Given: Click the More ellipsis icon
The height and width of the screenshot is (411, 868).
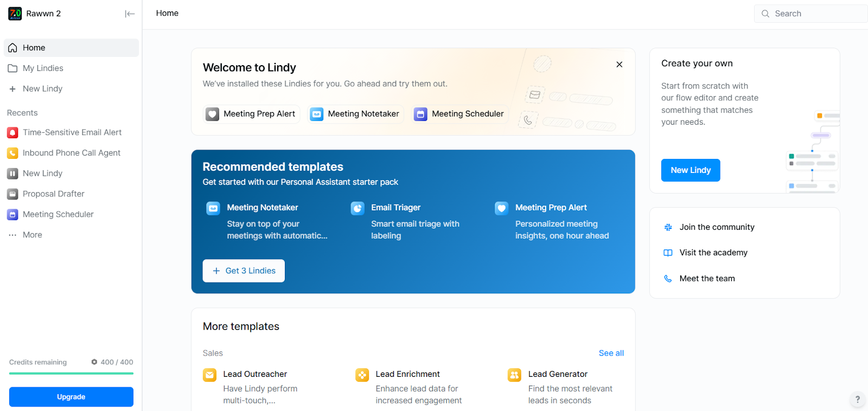Looking at the screenshot, I should click(x=12, y=235).
